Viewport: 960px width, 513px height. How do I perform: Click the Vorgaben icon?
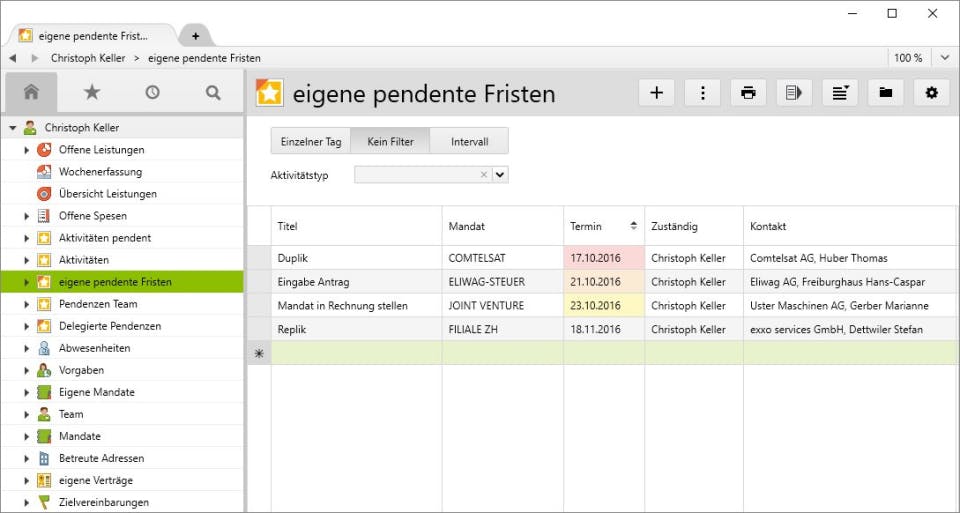click(x=44, y=370)
